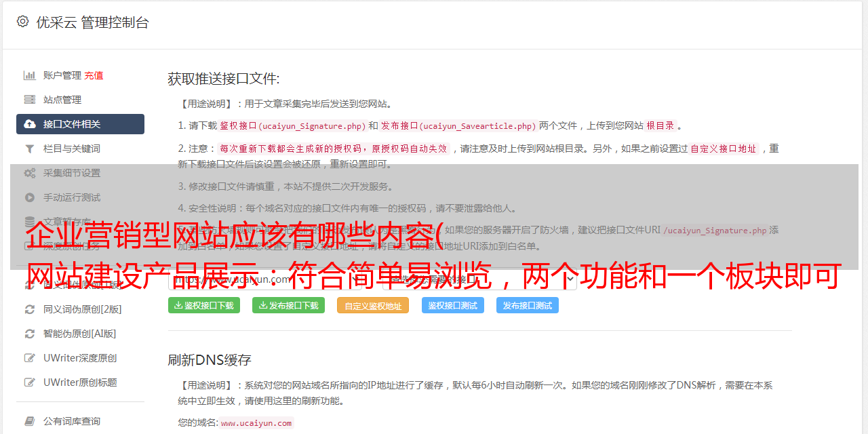Image resolution: width=868 pixels, height=434 pixels.
Task: Click the cloud upload icon for 接口文件相关
Action: tap(30, 124)
